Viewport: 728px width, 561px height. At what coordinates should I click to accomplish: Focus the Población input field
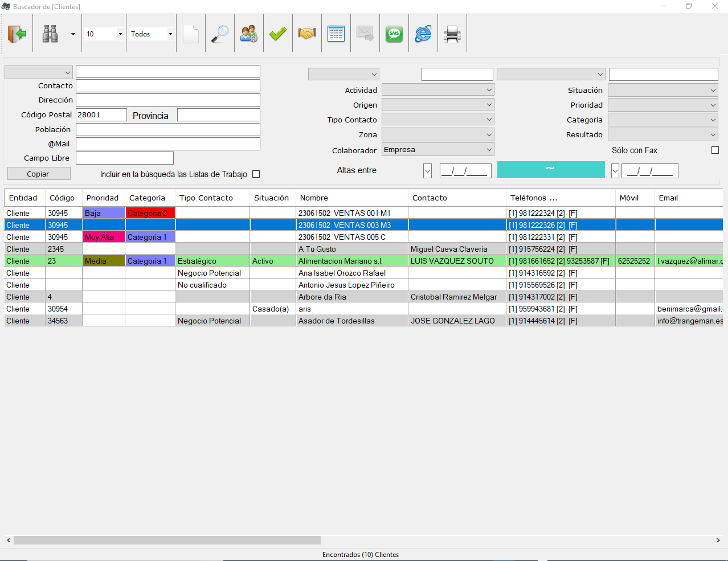168,129
